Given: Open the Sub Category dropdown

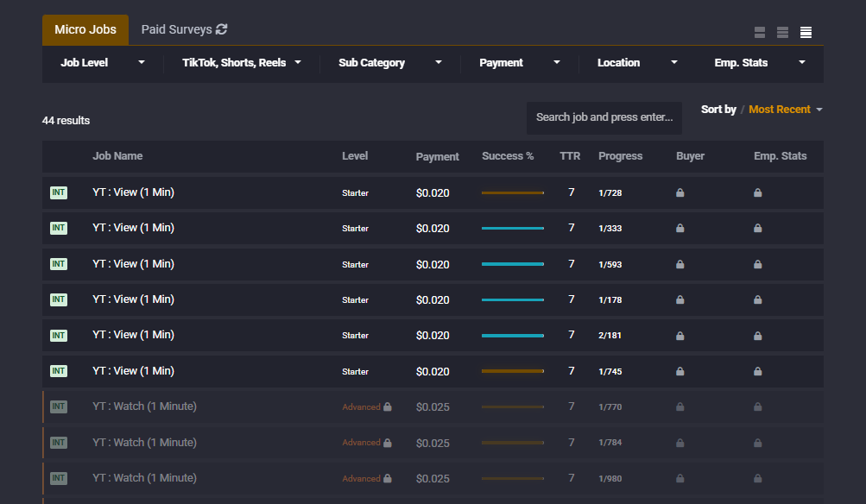Looking at the screenshot, I should point(389,63).
